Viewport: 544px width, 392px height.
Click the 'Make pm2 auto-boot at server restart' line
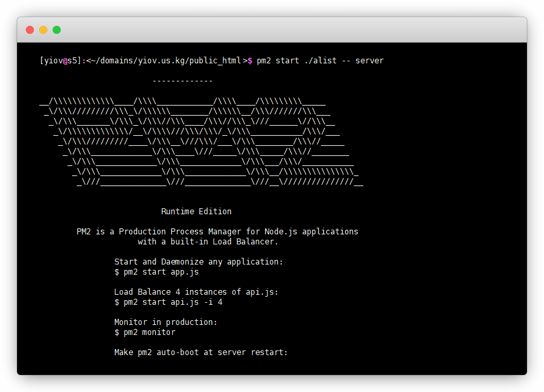click(x=201, y=352)
